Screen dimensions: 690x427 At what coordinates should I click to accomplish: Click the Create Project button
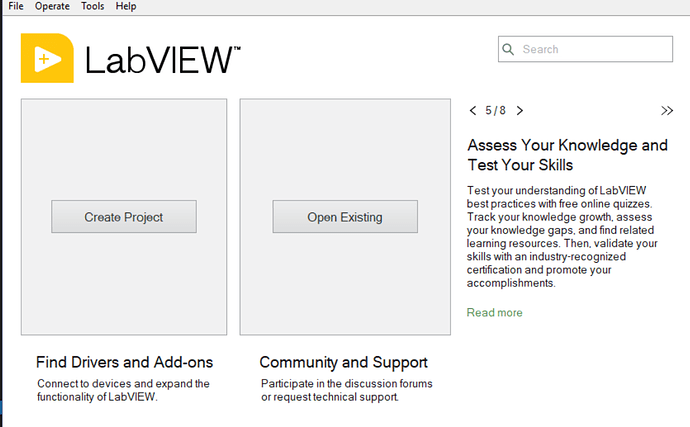(x=124, y=217)
